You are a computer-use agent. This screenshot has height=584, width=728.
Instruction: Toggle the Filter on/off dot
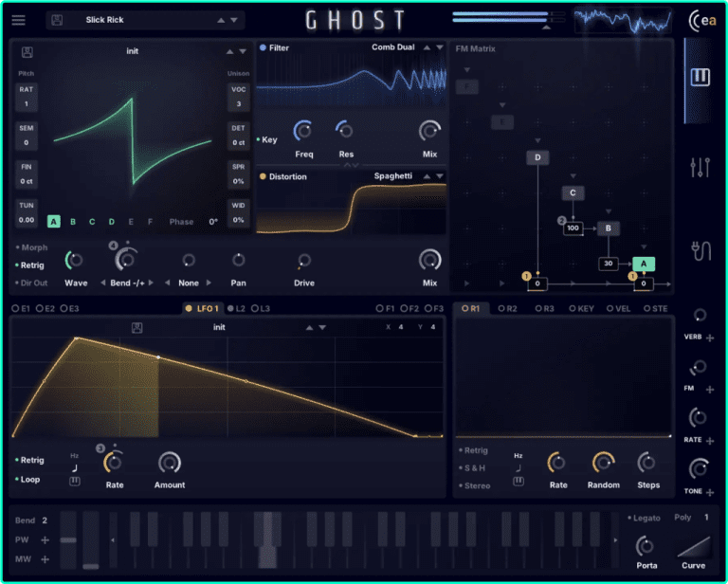tap(263, 47)
